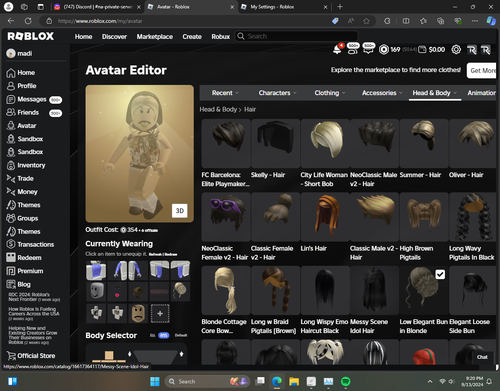The height and width of the screenshot is (391, 500).
Task: Select the High Brown Pigtails hair item
Action: [x=424, y=227]
